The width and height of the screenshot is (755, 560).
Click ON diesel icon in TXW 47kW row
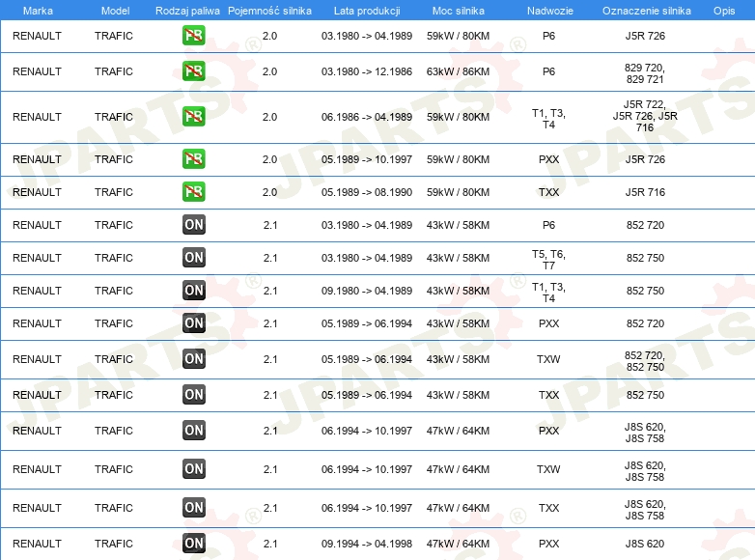click(193, 468)
